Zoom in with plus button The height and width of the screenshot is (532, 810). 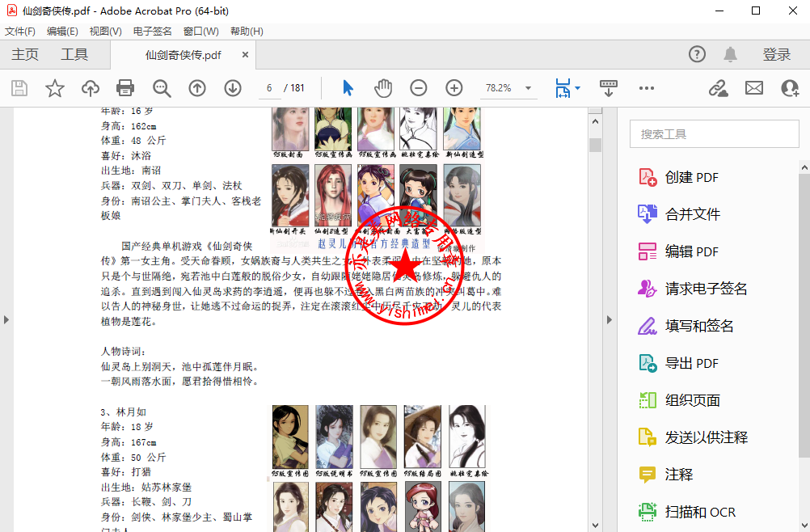454,88
